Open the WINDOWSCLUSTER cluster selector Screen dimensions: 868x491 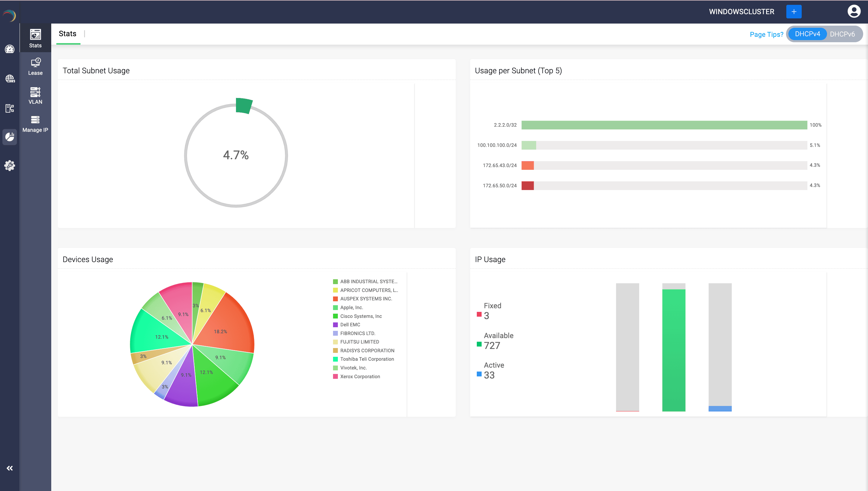(x=741, y=11)
